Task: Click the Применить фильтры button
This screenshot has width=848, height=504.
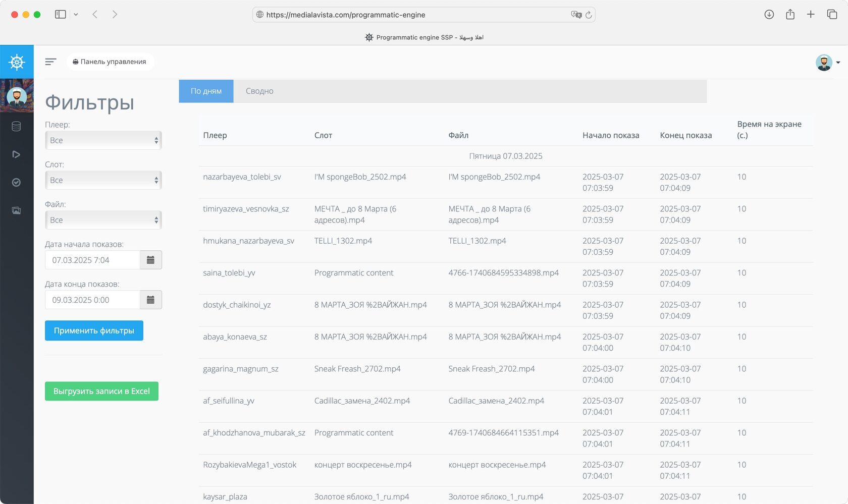Action: tap(94, 330)
